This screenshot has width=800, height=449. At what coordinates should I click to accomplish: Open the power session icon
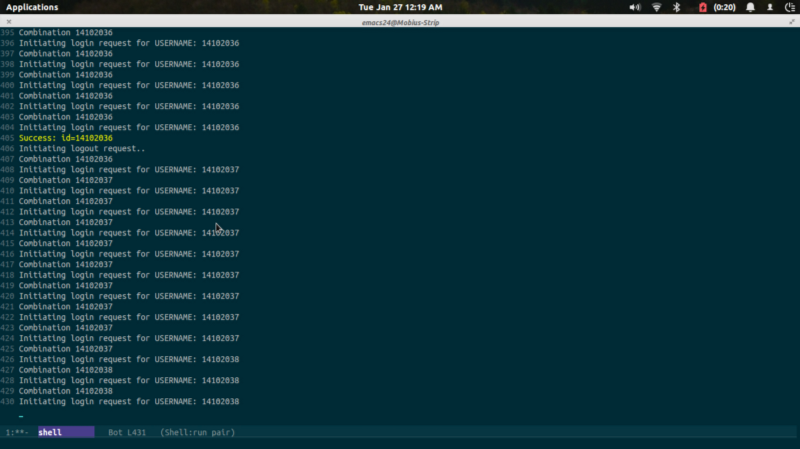[x=790, y=7]
